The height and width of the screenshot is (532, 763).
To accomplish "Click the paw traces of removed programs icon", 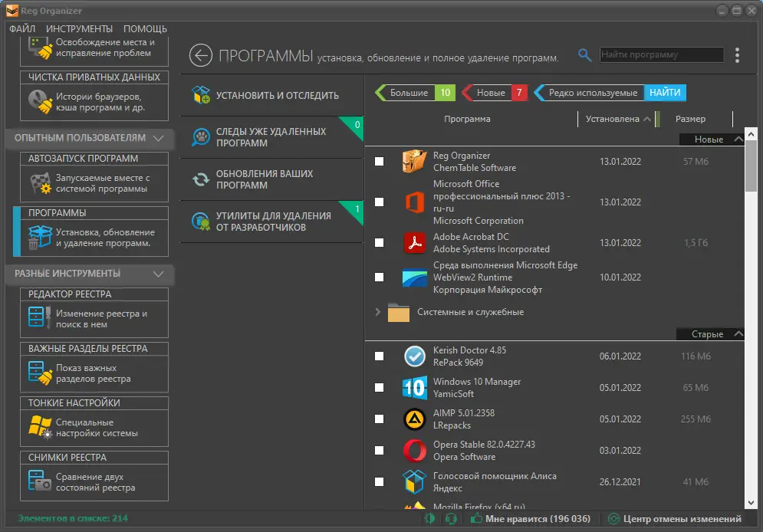I will (201, 137).
